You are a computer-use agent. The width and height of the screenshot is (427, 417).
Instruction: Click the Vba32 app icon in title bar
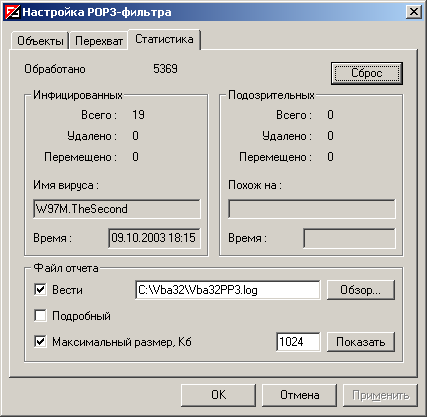[13, 12]
